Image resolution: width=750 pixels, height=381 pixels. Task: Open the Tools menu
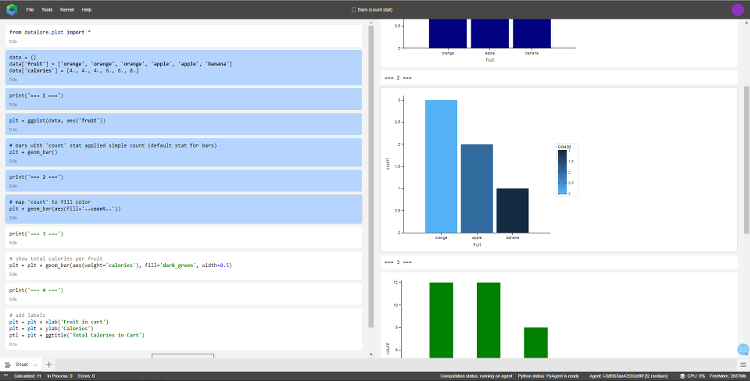[47, 10]
